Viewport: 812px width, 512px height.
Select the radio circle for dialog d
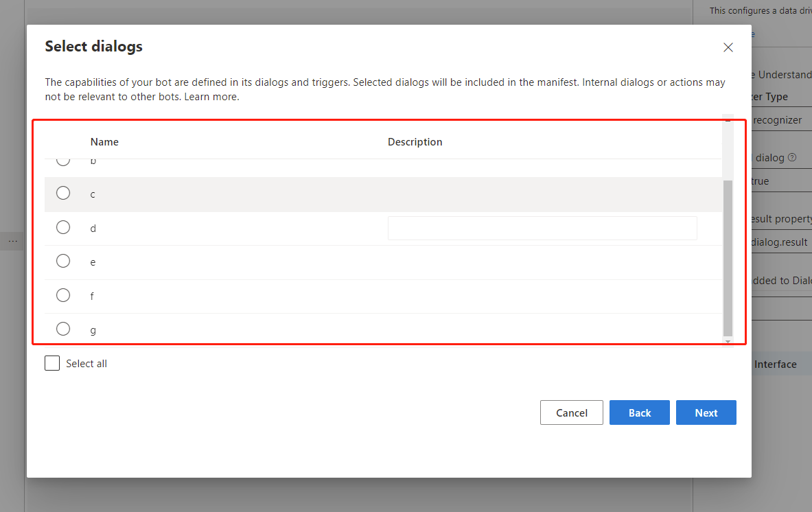click(63, 227)
